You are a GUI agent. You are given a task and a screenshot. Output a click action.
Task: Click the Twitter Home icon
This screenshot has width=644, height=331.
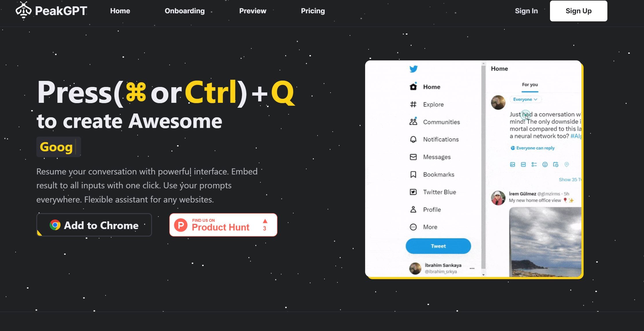coord(413,87)
